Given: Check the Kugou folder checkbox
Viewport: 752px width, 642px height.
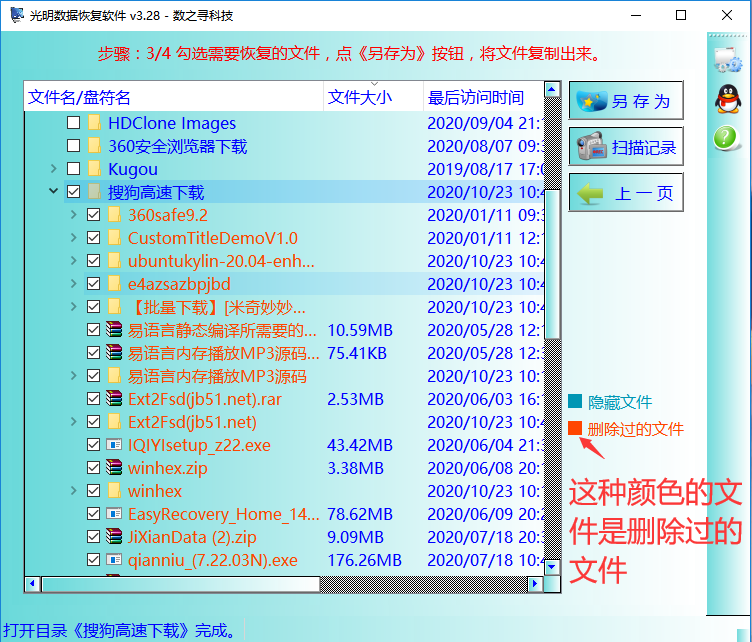Looking at the screenshot, I should tap(73, 169).
